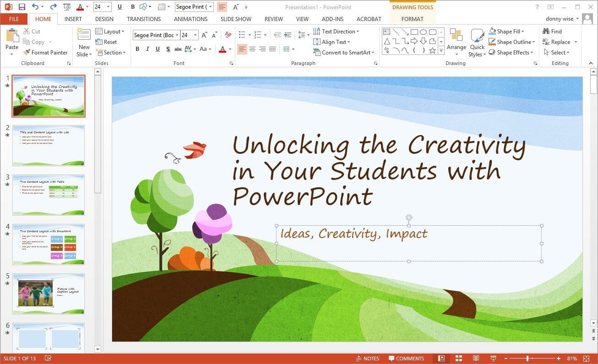This screenshot has height=364, width=598.
Task: Choose the right arrow shape in the gallery
Action: (414, 41)
